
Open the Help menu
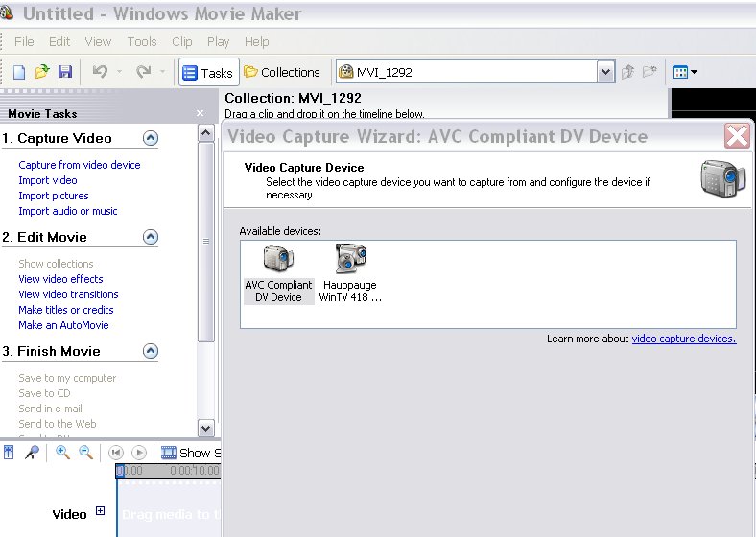(x=256, y=42)
